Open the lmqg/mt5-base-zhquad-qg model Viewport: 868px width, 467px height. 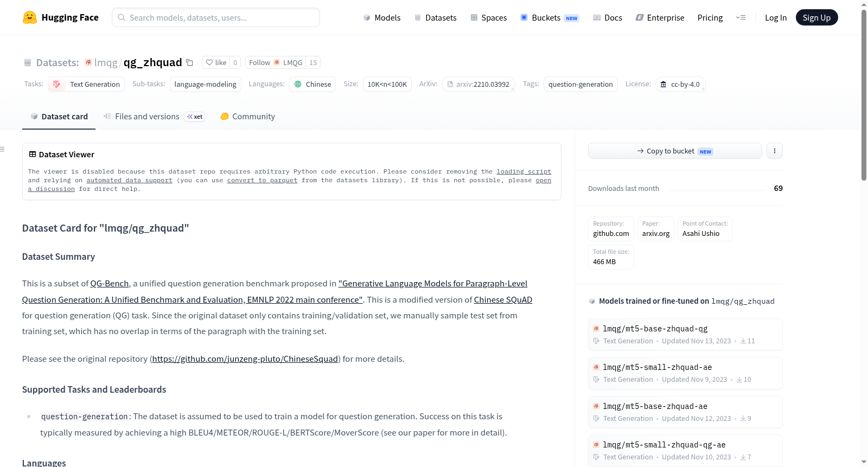click(x=685, y=334)
